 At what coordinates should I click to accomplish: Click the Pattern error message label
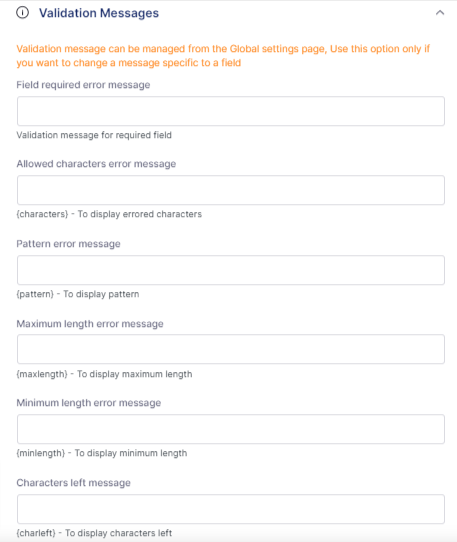tap(68, 244)
